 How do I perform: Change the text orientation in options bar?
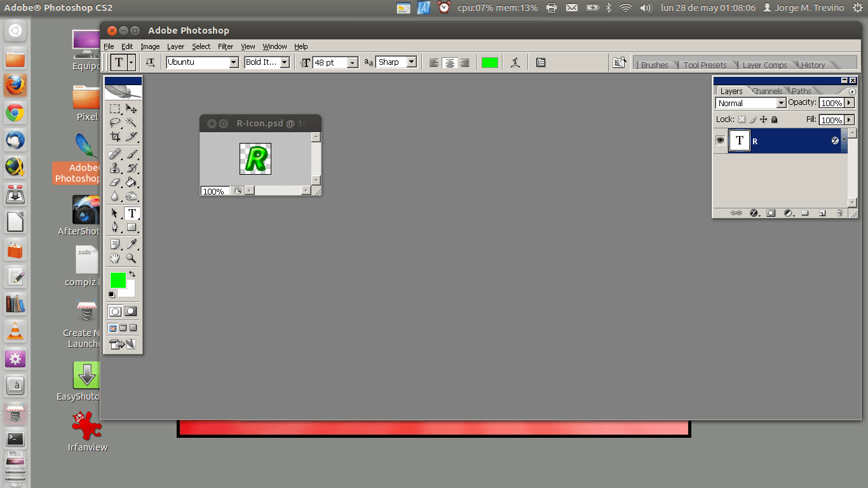(150, 62)
